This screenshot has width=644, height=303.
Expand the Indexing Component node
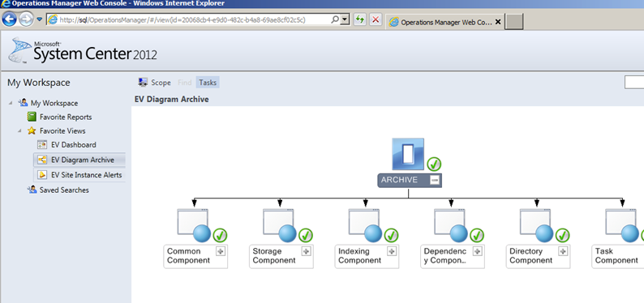[392, 251]
